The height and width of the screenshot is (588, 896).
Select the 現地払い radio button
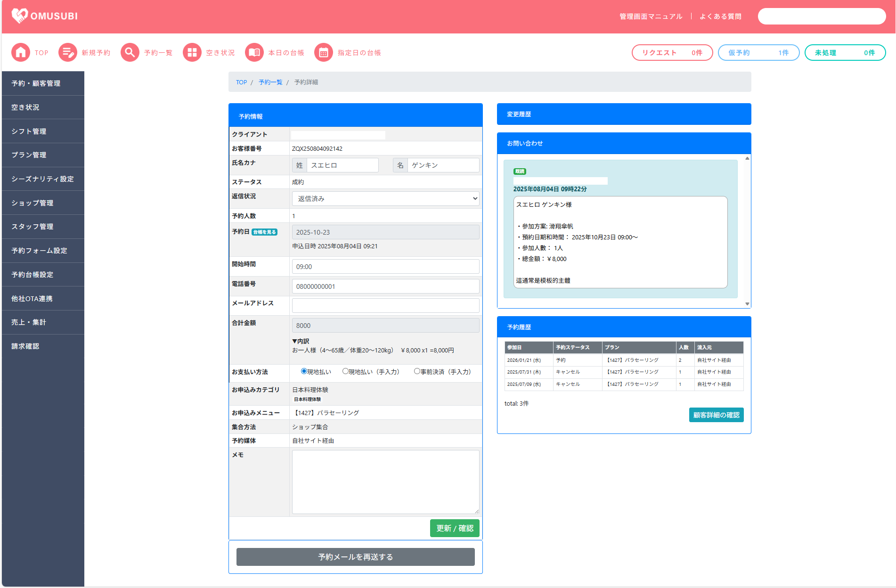click(x=304, y=371)
